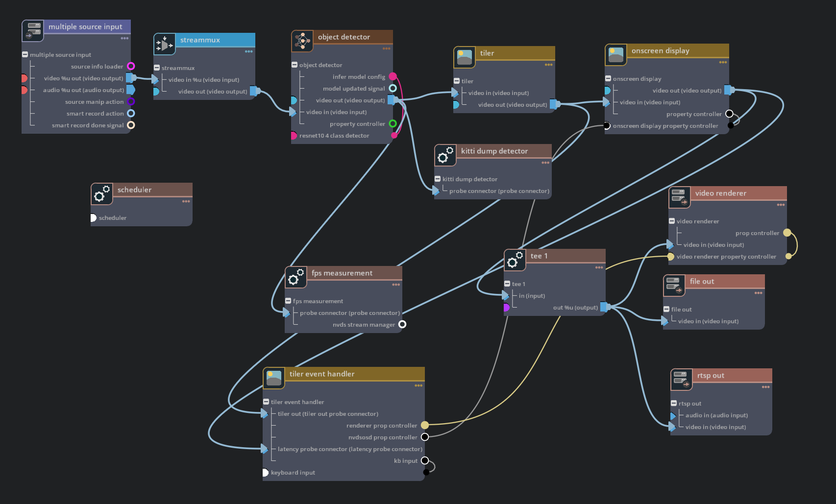The width and height of the screenshot is (836, 504).
Task: Open the tiler event handler options dots
Action: [x=418, y=385]
